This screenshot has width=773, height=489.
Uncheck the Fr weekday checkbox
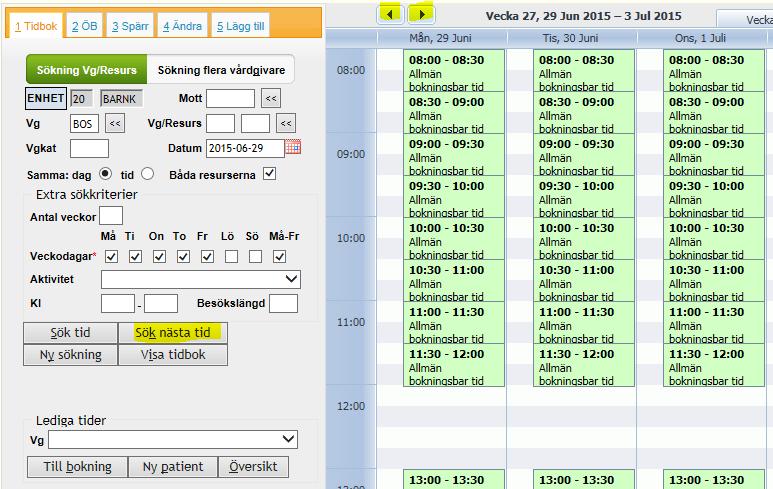tap(207, 256)
